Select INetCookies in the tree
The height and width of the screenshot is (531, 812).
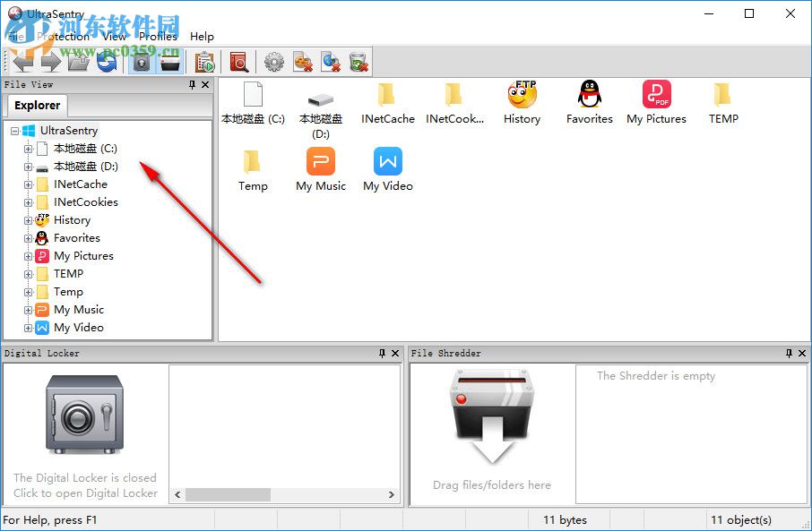coord(86,202)
